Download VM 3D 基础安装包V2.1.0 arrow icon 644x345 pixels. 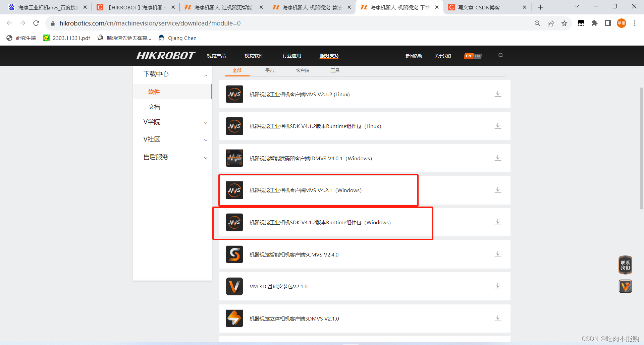[x=498, y=286]
